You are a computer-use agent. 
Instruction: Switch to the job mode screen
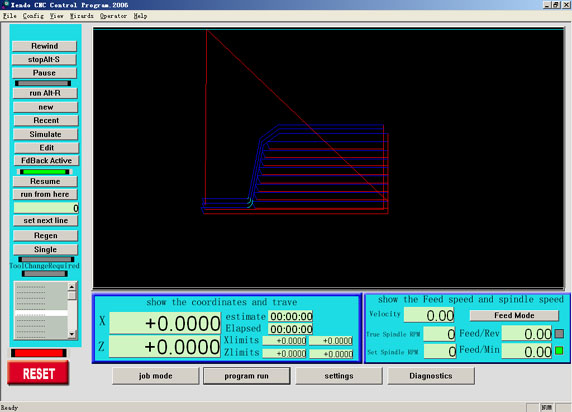pyautogui.click(x=156, y=376)
